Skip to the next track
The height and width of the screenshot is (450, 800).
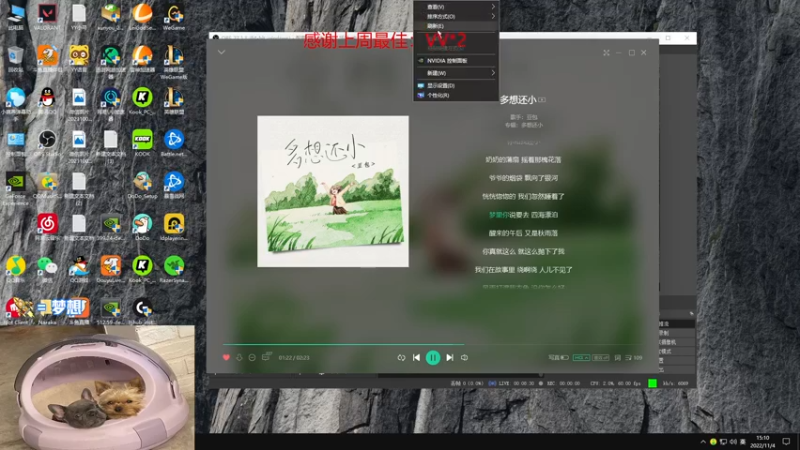point(449,358)
